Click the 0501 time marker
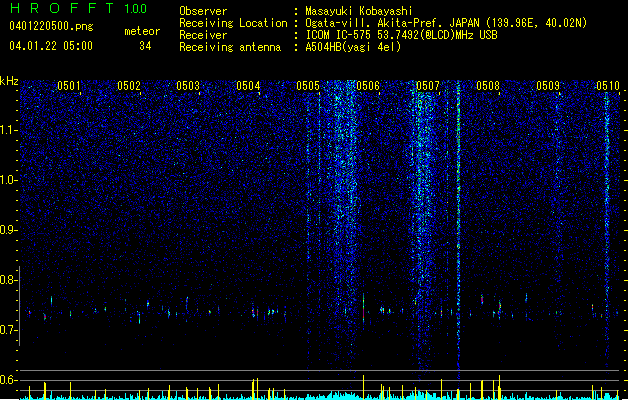This screenshot has width=629, height=400. 69,86
